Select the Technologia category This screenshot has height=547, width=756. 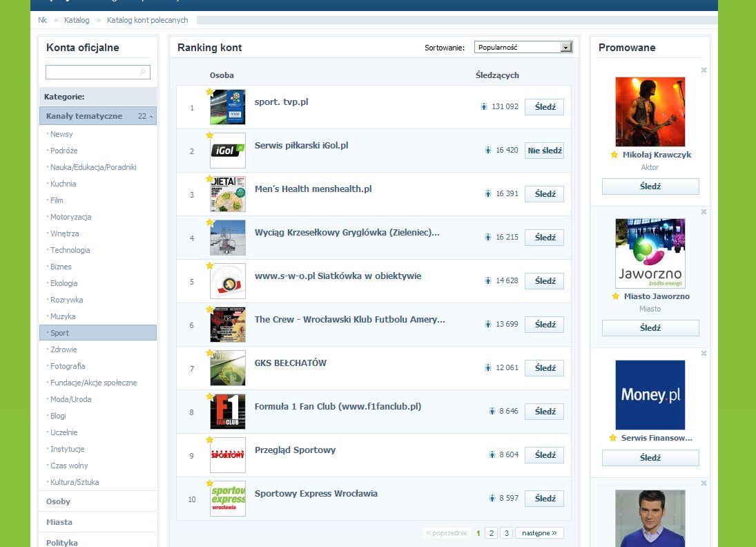pos(70,250)
